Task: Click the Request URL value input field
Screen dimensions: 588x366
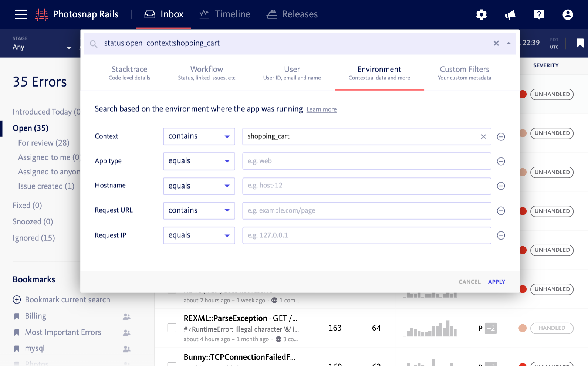Action: pyautogui.click(x=366, y=211)
